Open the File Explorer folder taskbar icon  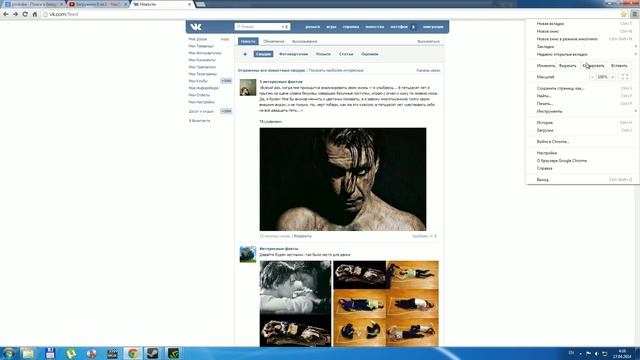click(28, 353)
